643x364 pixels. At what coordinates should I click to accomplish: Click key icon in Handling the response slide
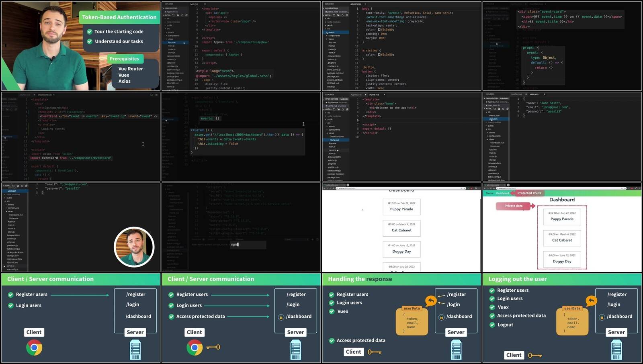[374, 352]
